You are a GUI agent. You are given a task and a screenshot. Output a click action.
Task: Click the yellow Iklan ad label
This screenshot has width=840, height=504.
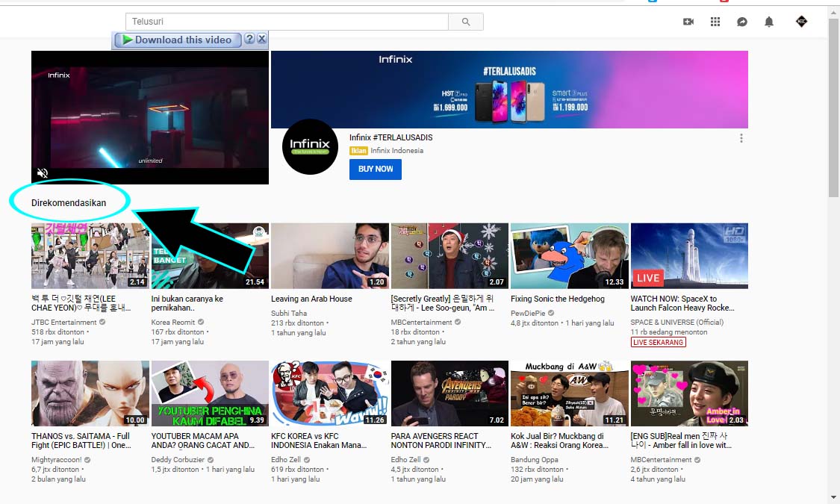pyautogui.click(x=358, y=151)
